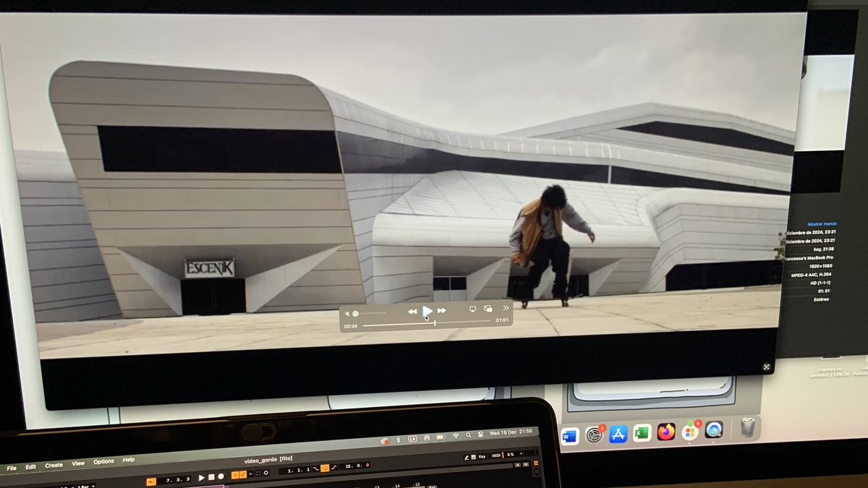Viewport: 868px width, 488px height.
Task: Play the video in QuickTime player
Action: pyautogui.click(x=427, y=311)
